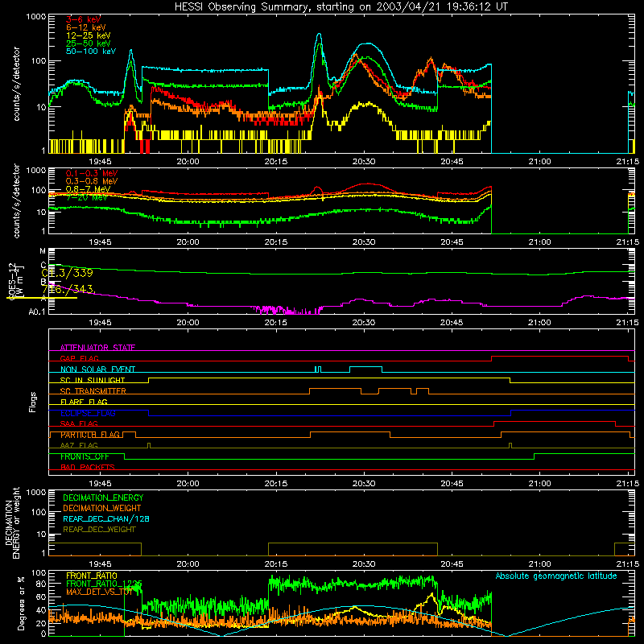Click the SC_IN_SUNLIGHT flag label
The image size is (644, 644).
point(93,380)
